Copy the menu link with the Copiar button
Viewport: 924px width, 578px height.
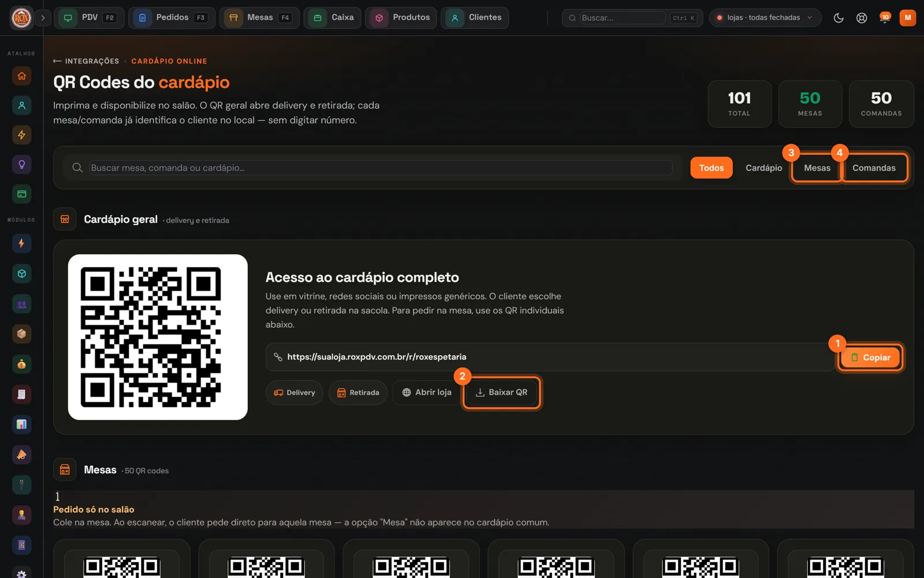pyautogui.click(x=870, y=357)
